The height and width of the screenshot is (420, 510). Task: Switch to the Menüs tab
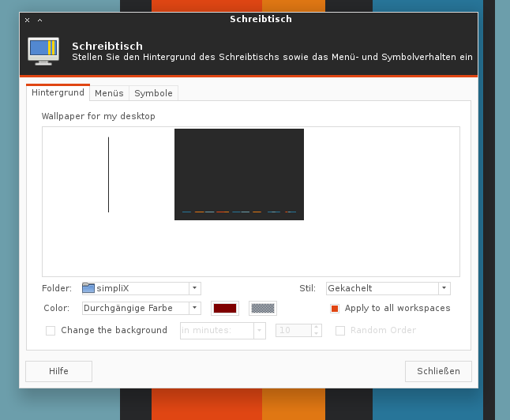(109, 93)
